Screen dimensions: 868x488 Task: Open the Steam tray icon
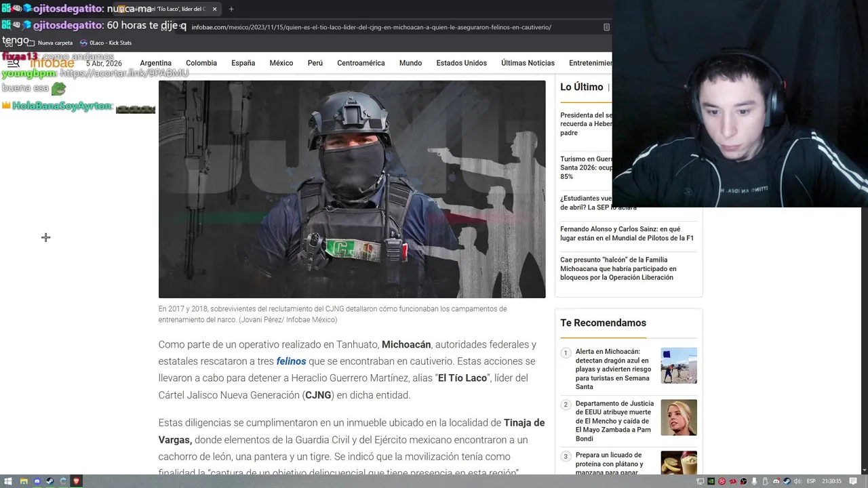point(787,481)
